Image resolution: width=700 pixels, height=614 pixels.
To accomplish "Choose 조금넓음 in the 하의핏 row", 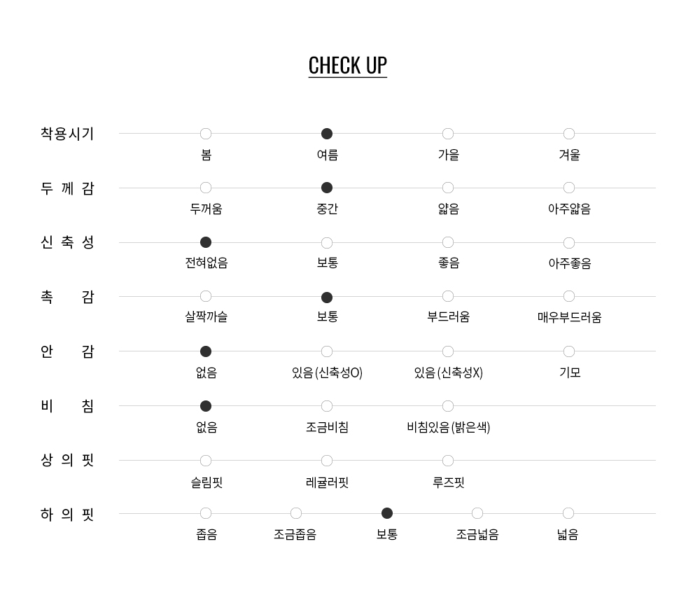I will 477,514.
